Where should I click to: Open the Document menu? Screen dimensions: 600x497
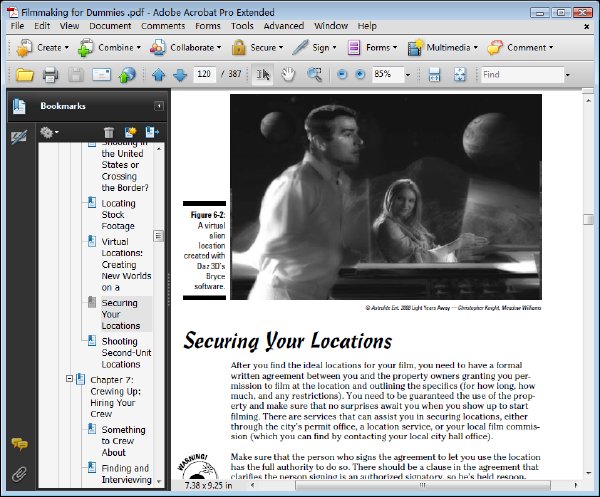click(x=110, y=26)
